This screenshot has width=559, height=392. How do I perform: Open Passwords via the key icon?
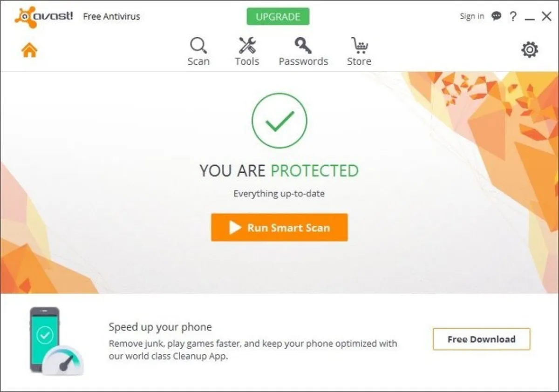pos(303,45)
